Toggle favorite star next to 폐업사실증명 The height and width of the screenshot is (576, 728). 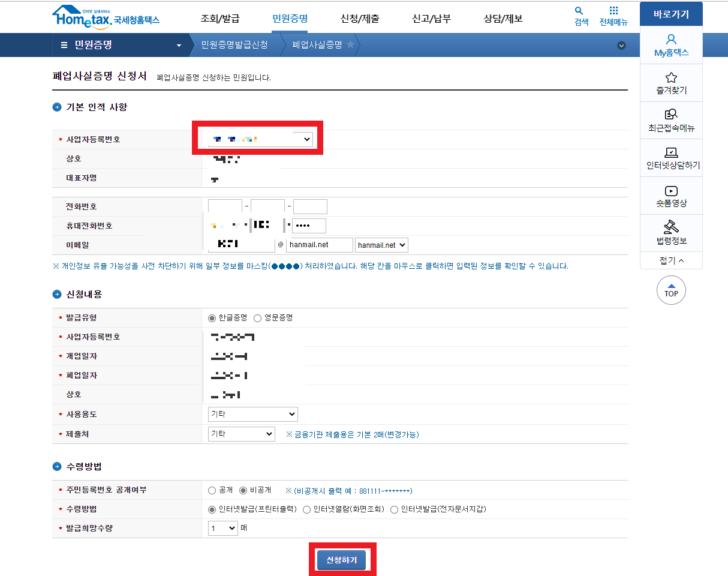[350, 44]
